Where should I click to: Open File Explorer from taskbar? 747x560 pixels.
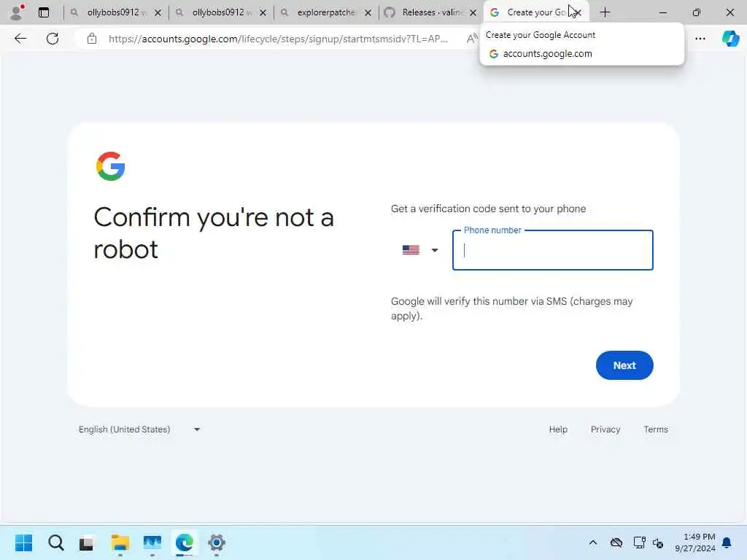120,542
